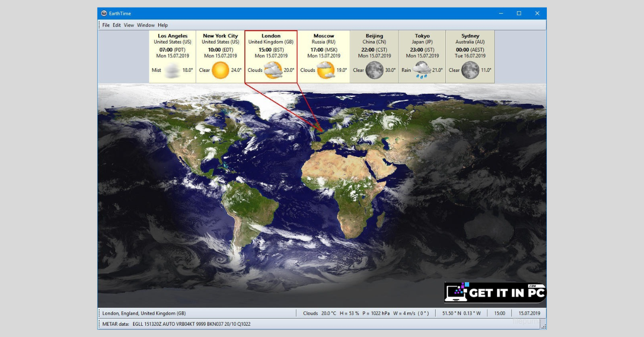
Task: Open the Edit menu
Action: (x=116, y=25)
